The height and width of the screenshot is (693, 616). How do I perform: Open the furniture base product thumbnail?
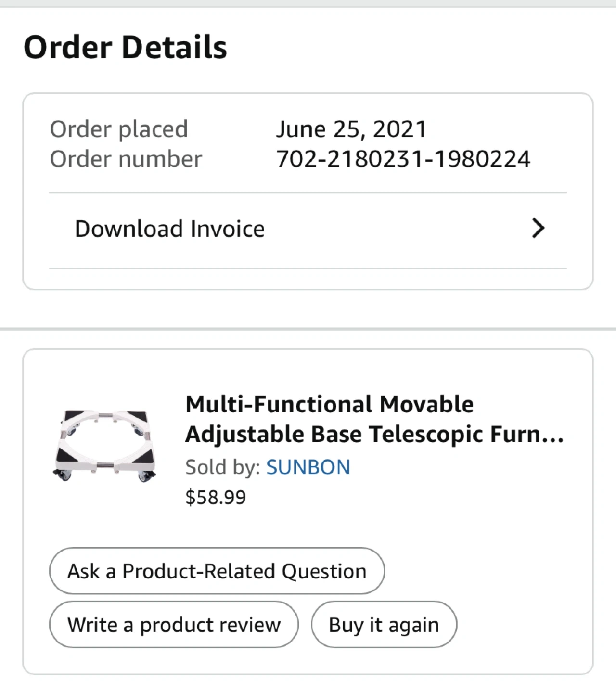[105, 445]
